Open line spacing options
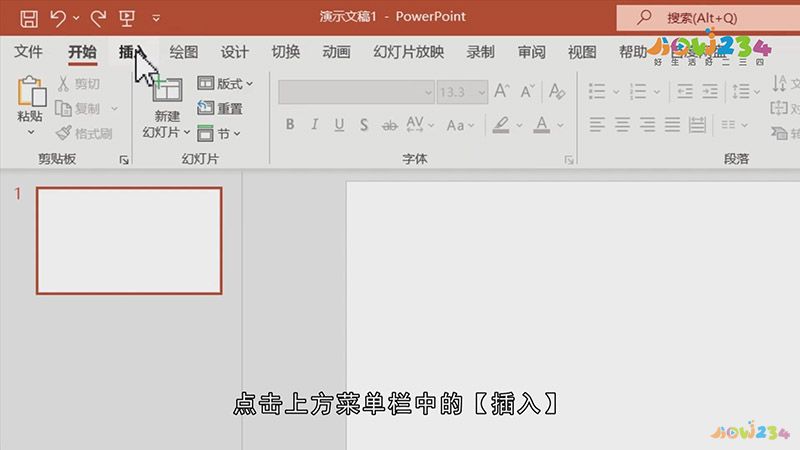The width and height of the screenshot is (800, 450). point(745,92)
